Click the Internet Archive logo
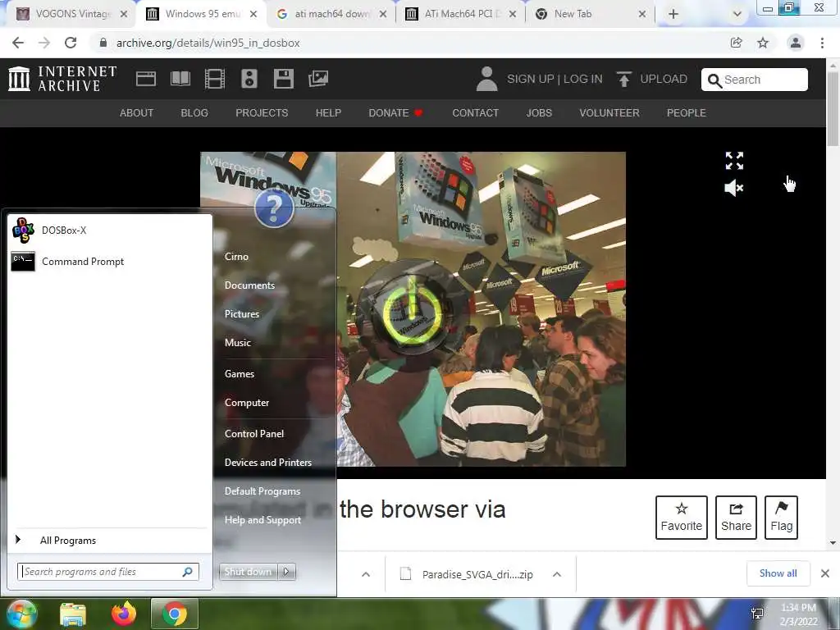The image size is (840, 630). [x=62, y=79]
